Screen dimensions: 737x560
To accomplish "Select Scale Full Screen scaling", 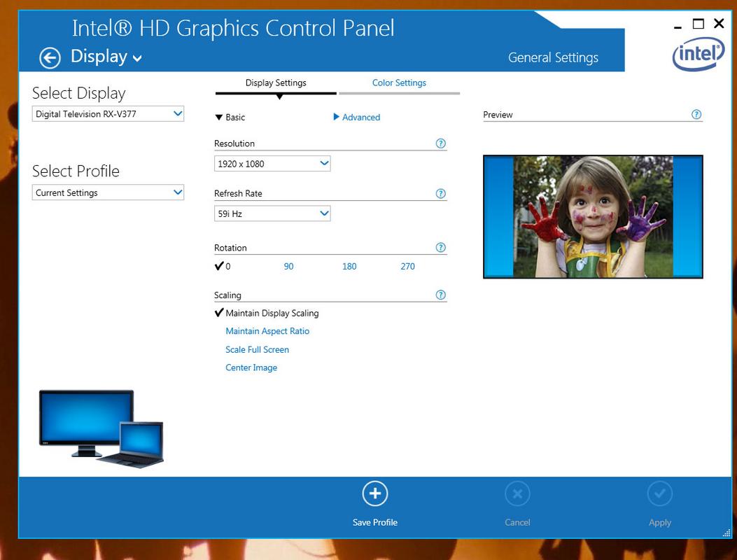I will click(x=257, y=349).
